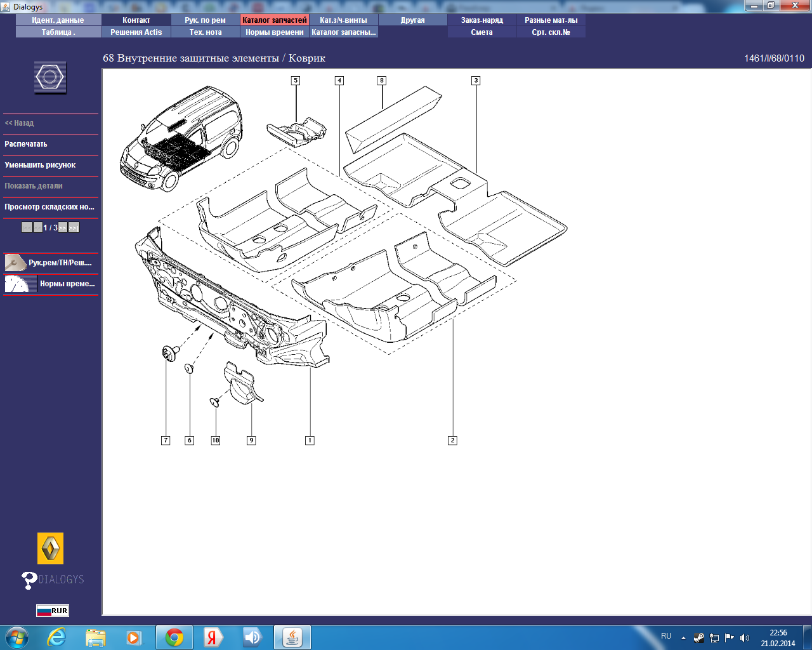Select part callout number 6

pos(189,441)
